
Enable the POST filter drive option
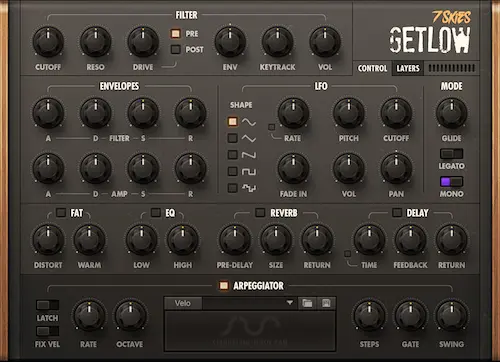pos(176,49)
